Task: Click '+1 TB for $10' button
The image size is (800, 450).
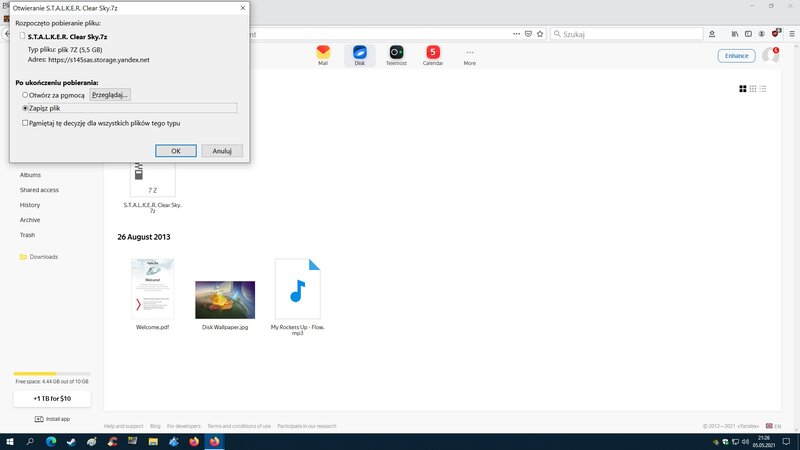Action: 52,398
